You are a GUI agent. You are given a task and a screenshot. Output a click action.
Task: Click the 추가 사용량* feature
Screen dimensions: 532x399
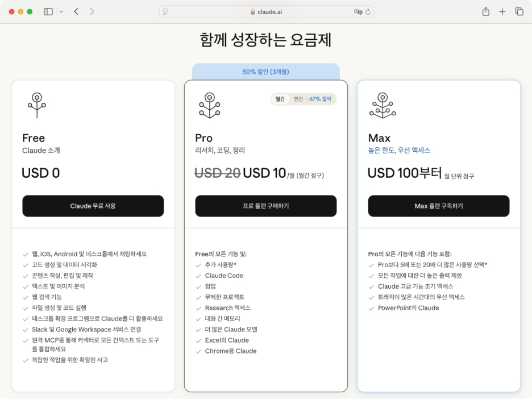[221, 265]
